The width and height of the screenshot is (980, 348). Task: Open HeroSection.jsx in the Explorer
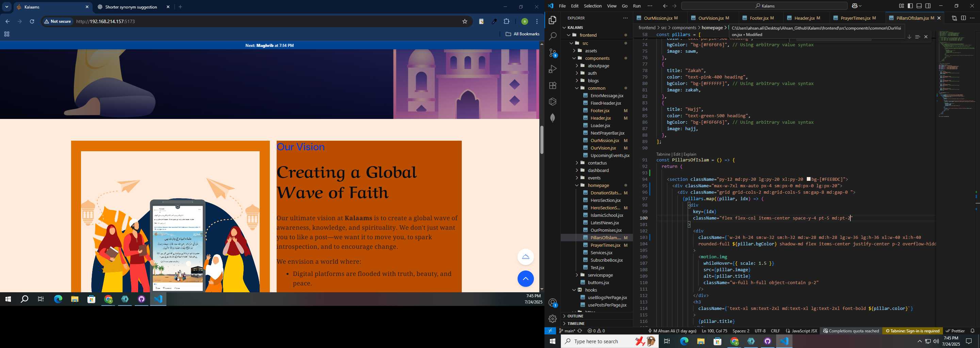click(605, 200)
